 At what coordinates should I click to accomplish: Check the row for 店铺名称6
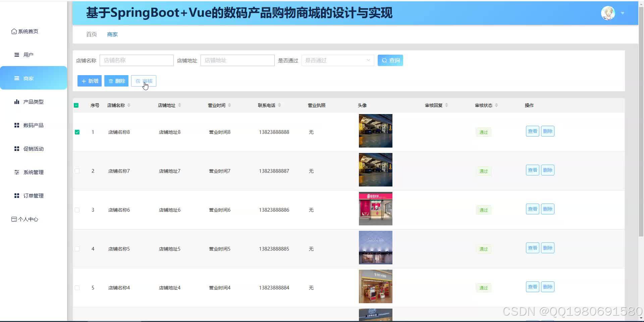pyautogui.click(x=77, y=210)
